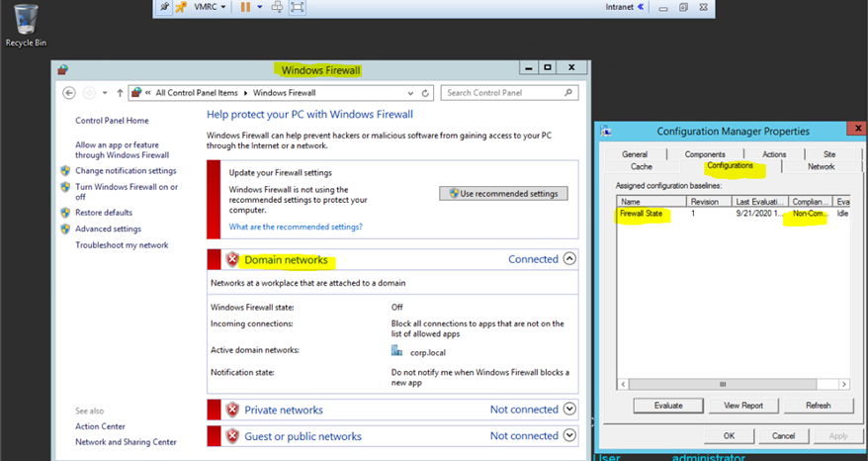
Task: Click the VMRC pin icon in the toolbar
Action: 165,7
